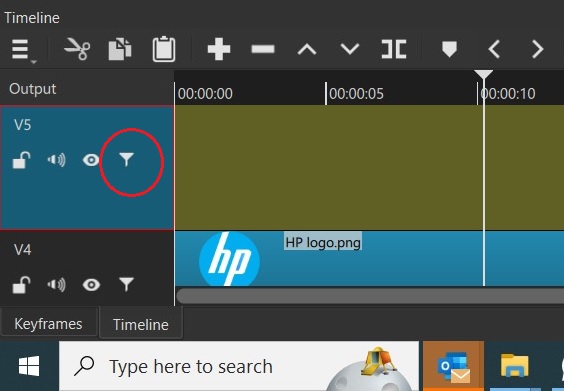Click the Lift up-chevron icon
This screenshot has height=391, width=564.
pyautogui.click(x=307, y=49)
